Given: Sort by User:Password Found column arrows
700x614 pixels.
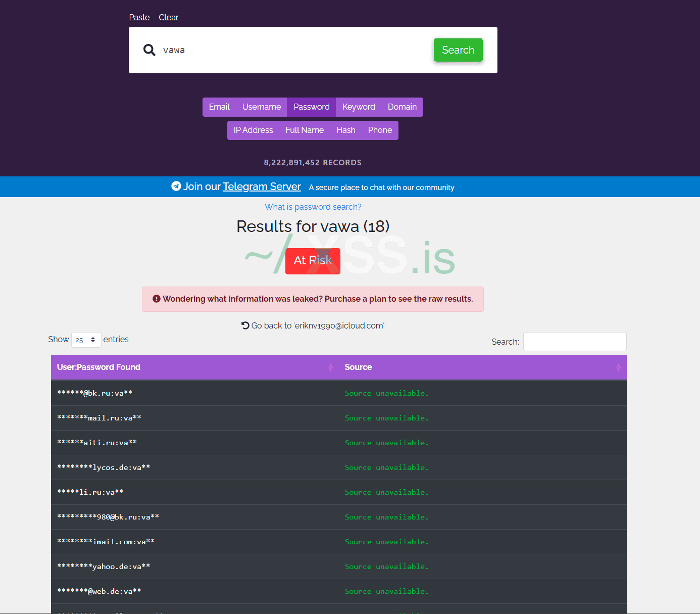Looking at the screenshot, I should tap(330, 367).
